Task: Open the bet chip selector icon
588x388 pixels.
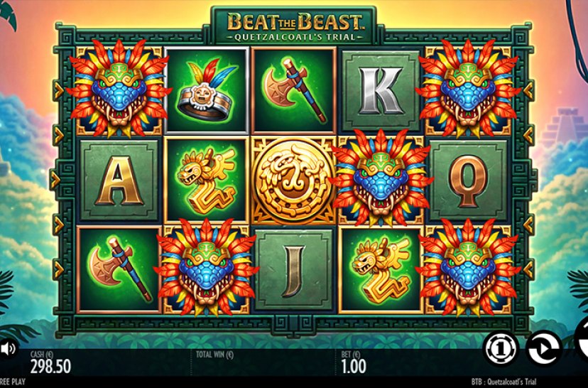Action: click(x=501, y=349)
